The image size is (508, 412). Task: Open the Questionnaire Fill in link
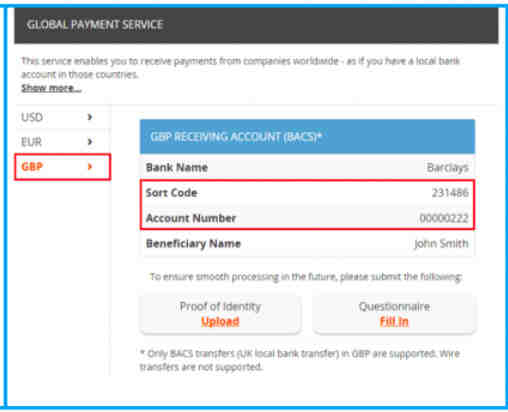(394, 322)
